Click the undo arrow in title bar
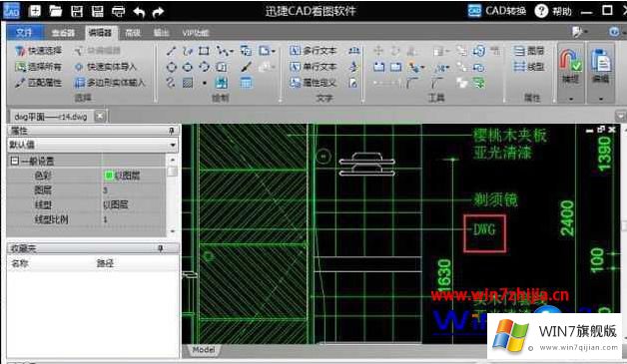 139,12
